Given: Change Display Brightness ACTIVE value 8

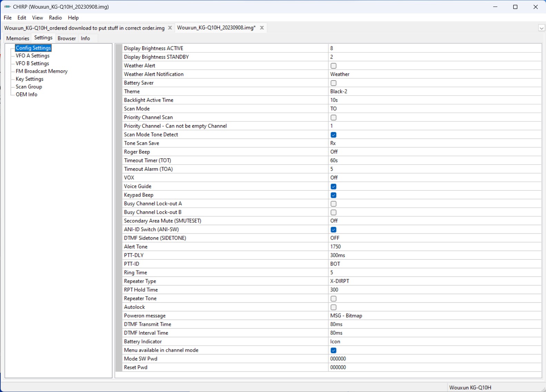Looking at the screenshot, I should [435, 48].
